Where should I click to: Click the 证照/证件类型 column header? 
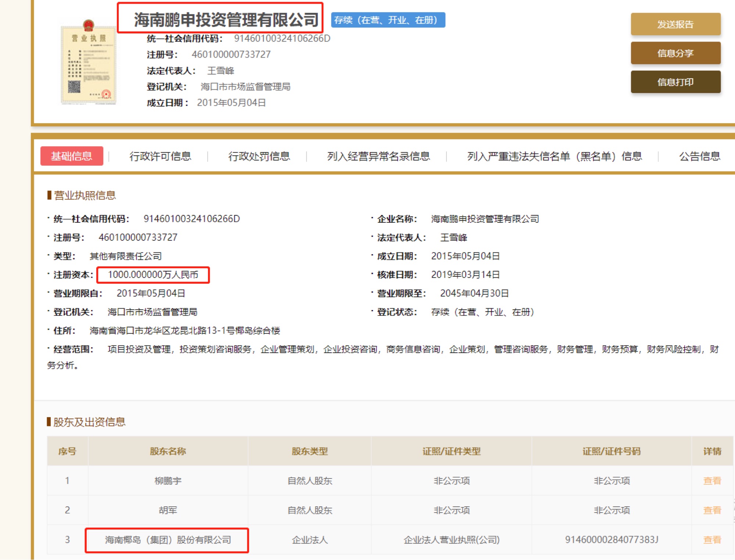pos(452,451)
